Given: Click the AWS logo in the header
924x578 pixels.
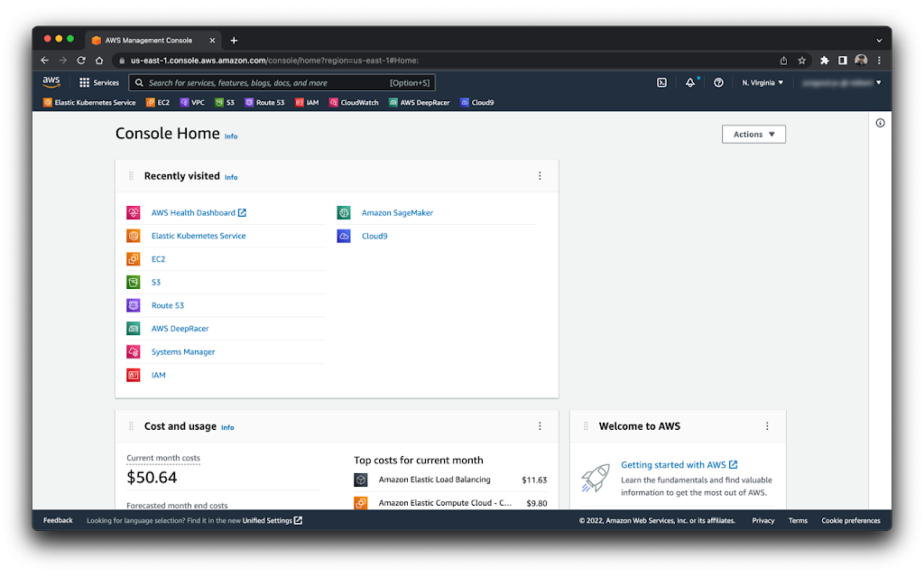Looking at the screenshot, I should (x=51, y=82).
